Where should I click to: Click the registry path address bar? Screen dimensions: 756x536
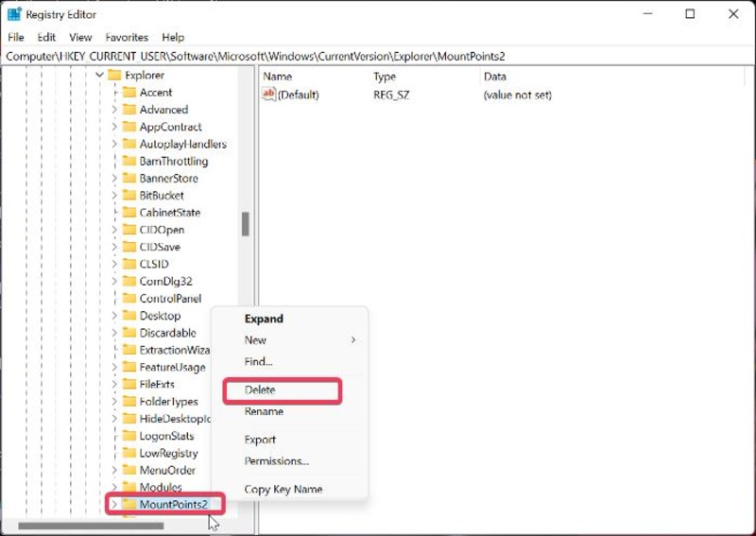point(377,56)
